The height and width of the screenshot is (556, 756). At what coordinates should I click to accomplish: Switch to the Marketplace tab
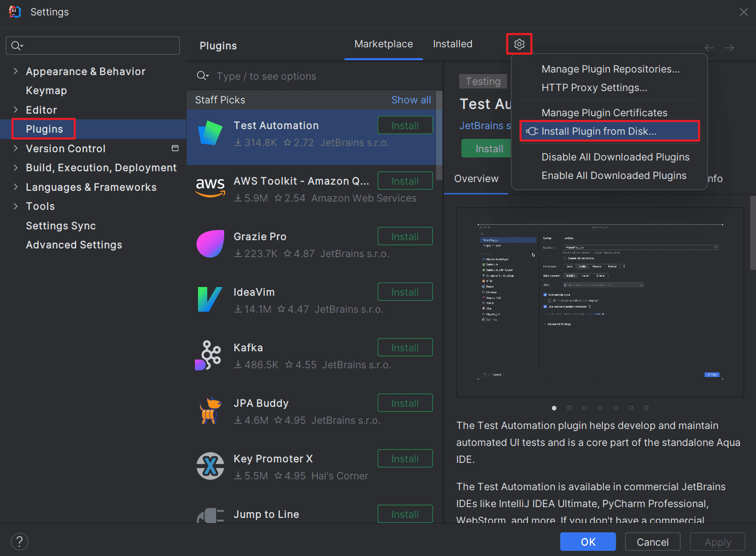384,44
